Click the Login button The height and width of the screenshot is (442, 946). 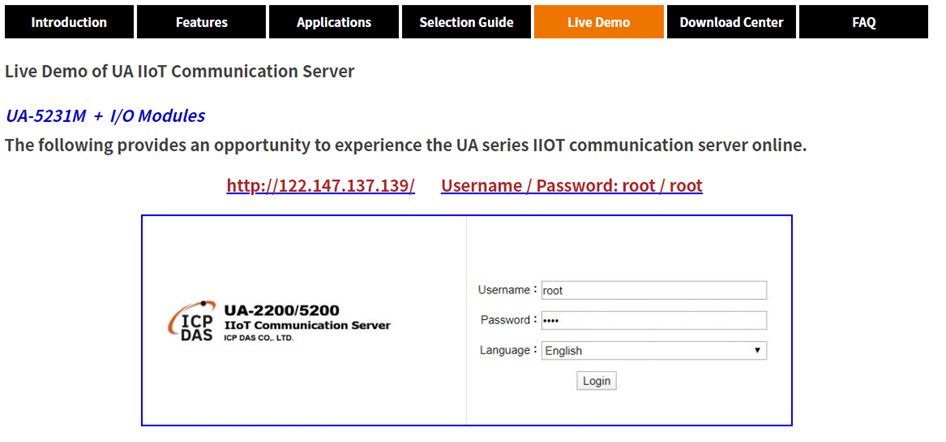pos(597,380)
